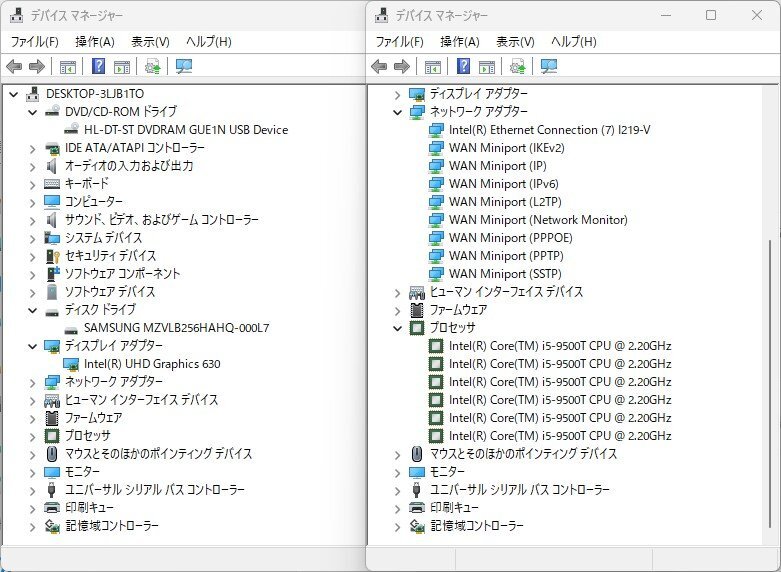Expand 記憶域コントローラー node in right window
781x572 pixels.
pos(397,526)
